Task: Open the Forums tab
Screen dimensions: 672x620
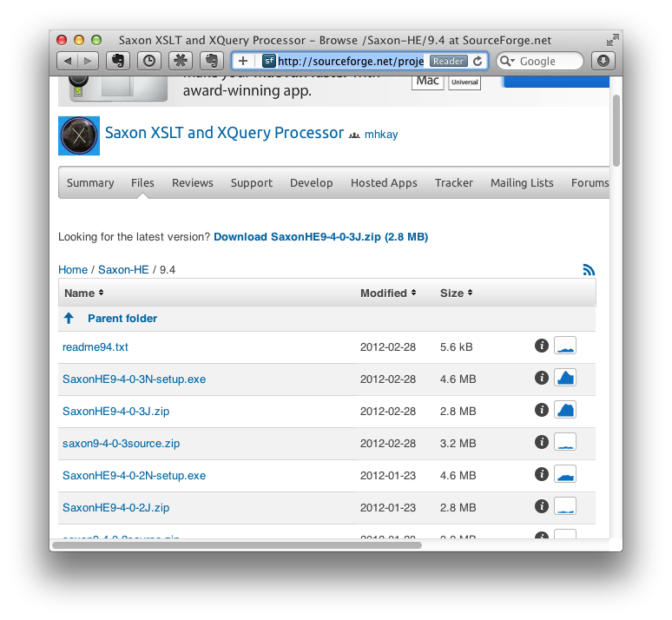Action: pyautogui.click(x=590, y=182)
